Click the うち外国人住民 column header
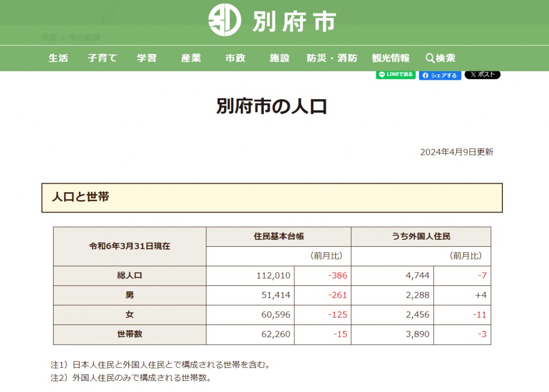This screenshot has height=392, width=549. [x=421, y=236]
